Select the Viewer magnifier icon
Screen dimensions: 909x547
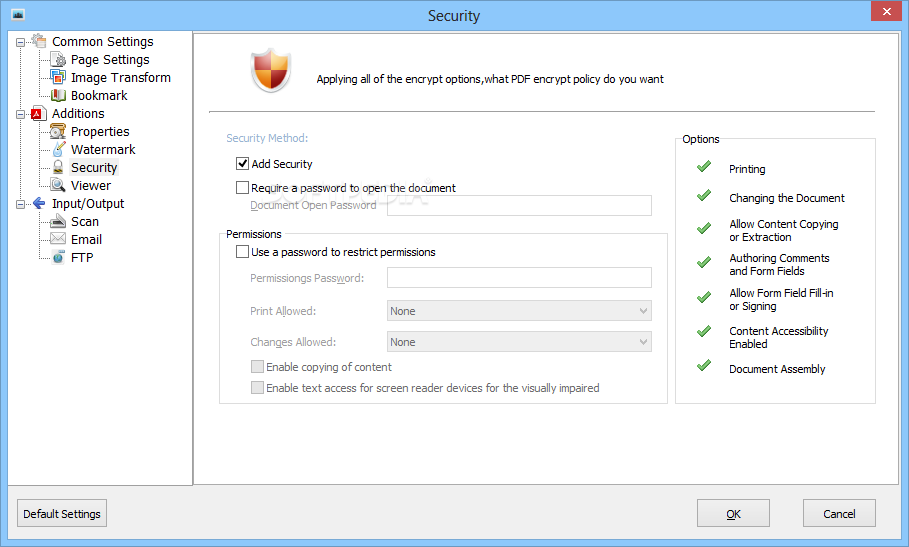point(58,185)
